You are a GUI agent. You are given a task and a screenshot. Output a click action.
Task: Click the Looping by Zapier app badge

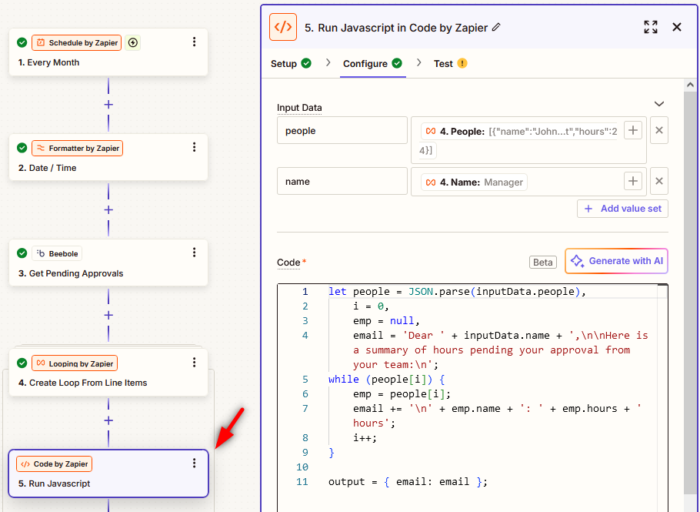75,363
